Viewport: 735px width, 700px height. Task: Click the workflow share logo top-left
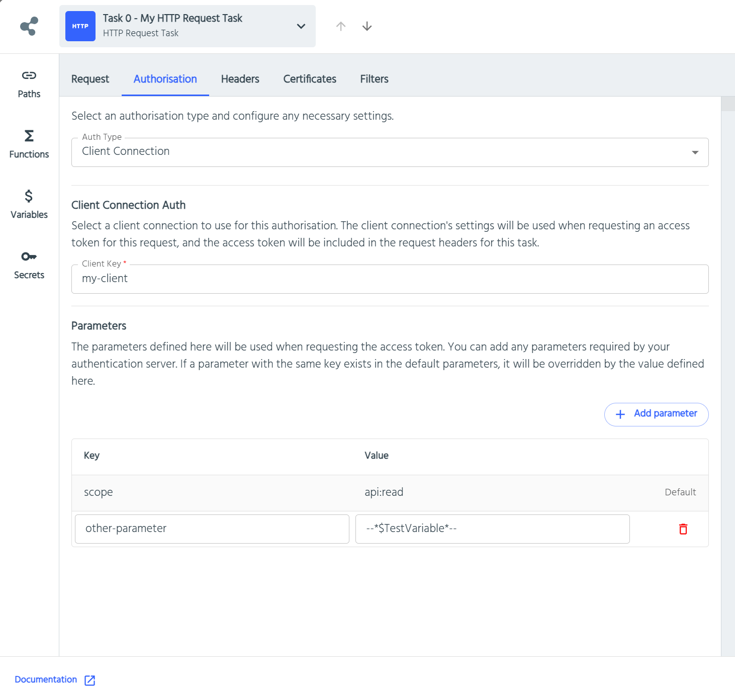pos(29,26)
